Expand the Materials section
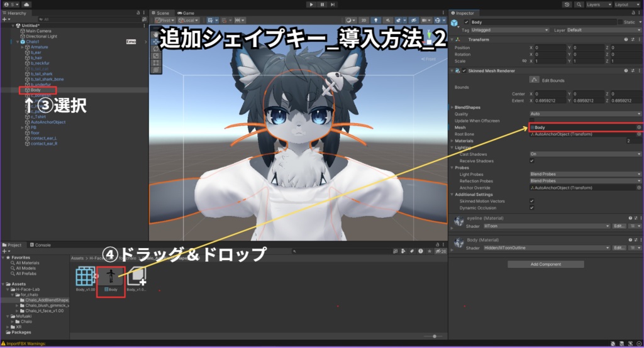This screenshot has height=348, width=644. click(452, 141)
